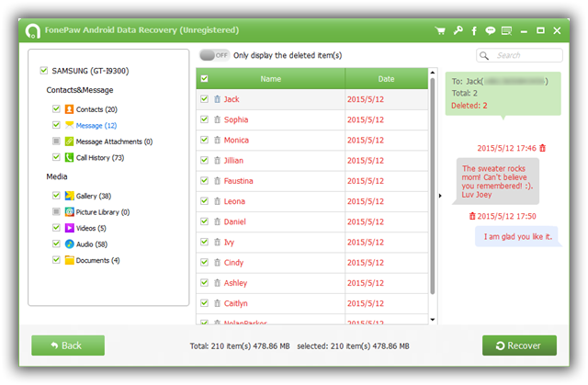Select the Picture Library (0) label

(x=103, y=212)
